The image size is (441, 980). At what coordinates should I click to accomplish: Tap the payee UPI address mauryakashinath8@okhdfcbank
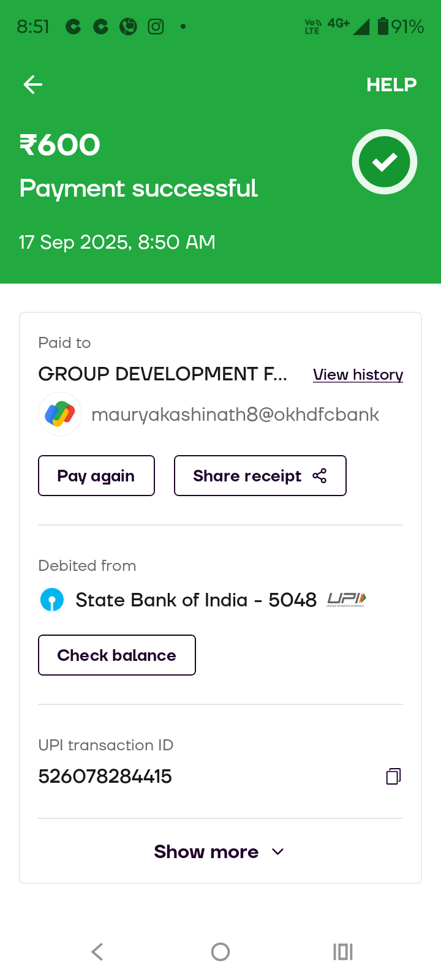pos(235,415)
